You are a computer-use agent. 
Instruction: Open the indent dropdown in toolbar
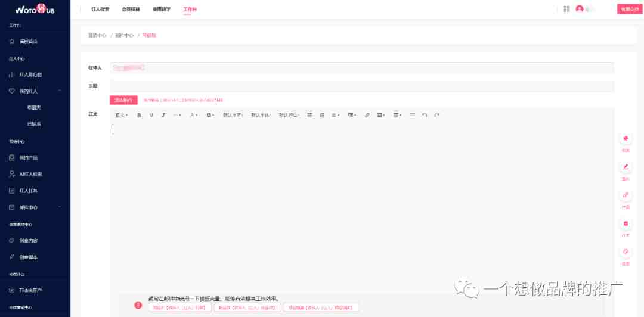point(352,116)
